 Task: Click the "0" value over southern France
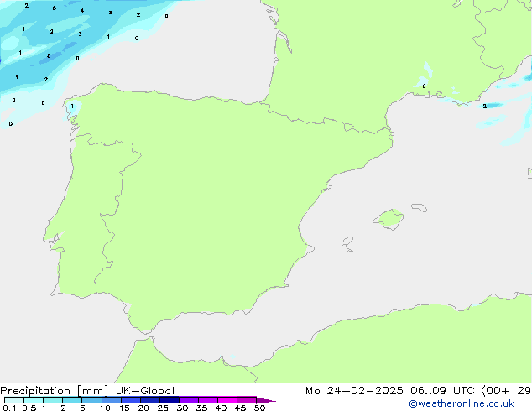424,86
